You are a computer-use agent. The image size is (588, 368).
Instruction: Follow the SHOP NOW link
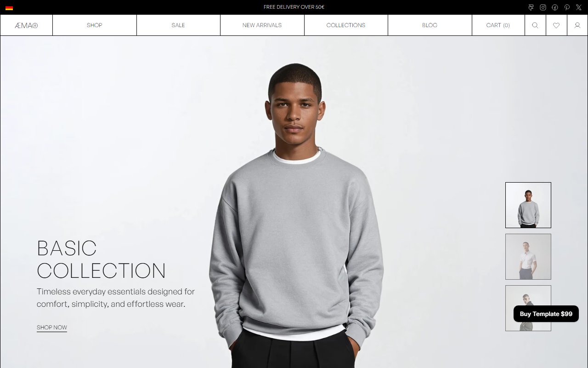(x=52, y=328)
